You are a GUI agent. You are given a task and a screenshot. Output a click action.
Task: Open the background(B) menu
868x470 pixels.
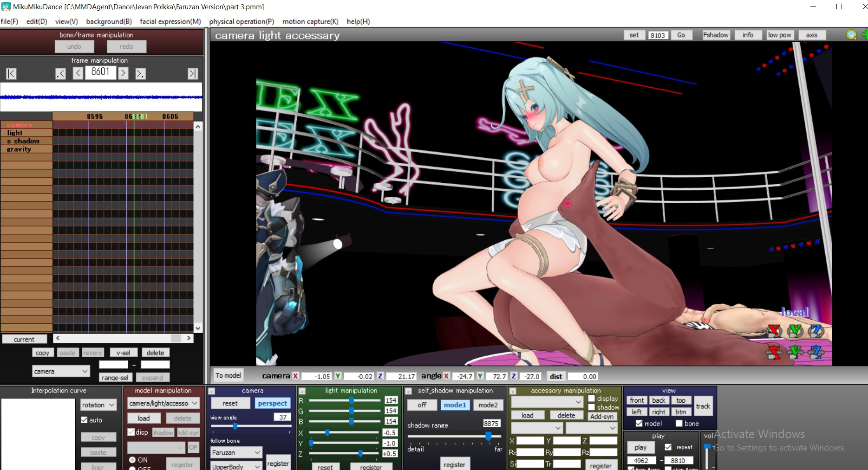pyautogui.click(x=109, y=21)
